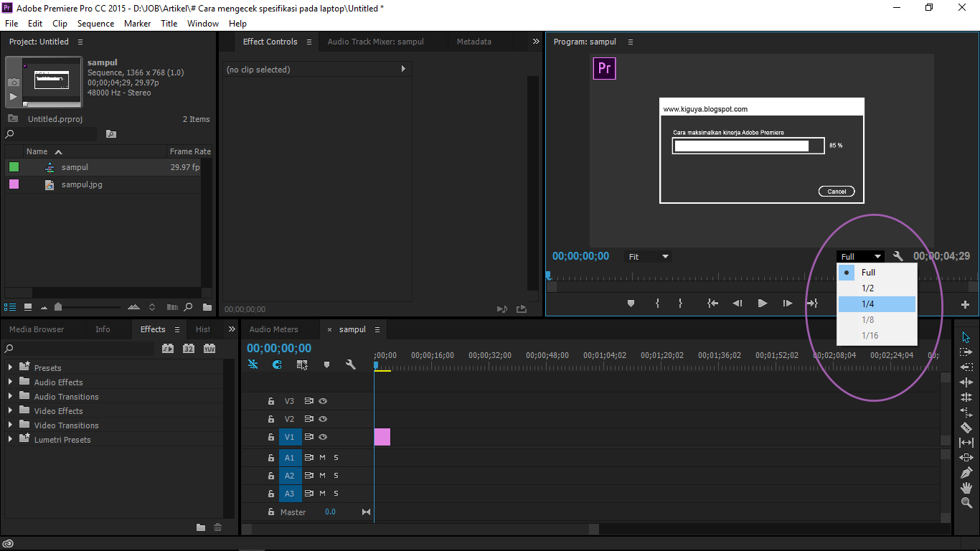Mute audio track A1
Image resolution: width=980 pixels, height=551 pixels.
(x=321, y=457)
